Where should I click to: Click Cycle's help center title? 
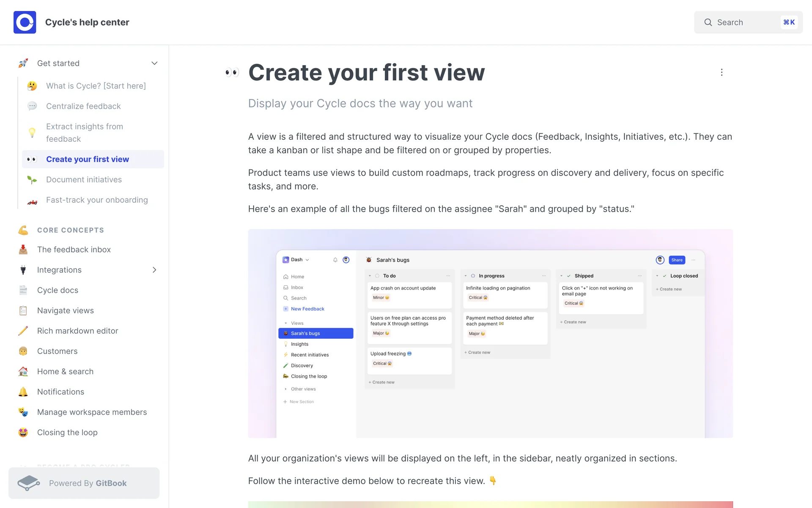[87, 22]
